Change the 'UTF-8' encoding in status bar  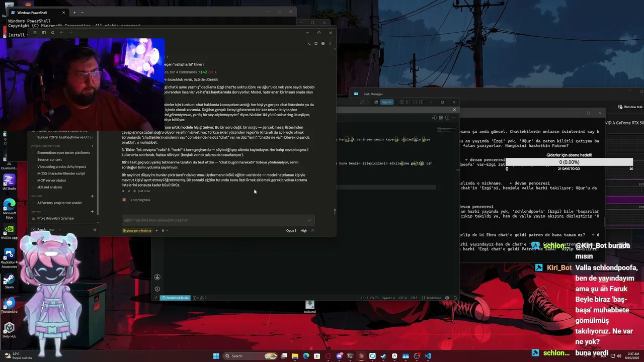click(403, 298)
